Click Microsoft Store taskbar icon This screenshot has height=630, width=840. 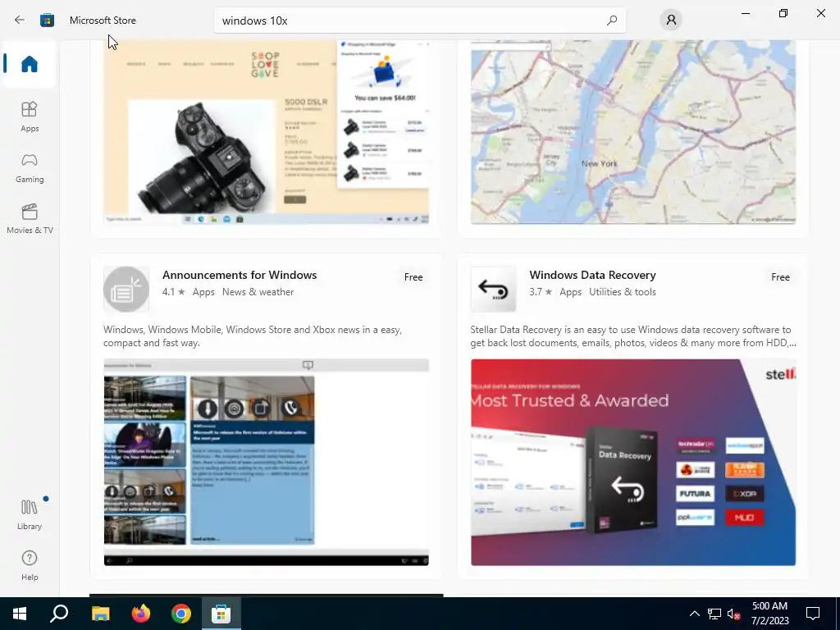pyautogui.click(x=221, y=614)
